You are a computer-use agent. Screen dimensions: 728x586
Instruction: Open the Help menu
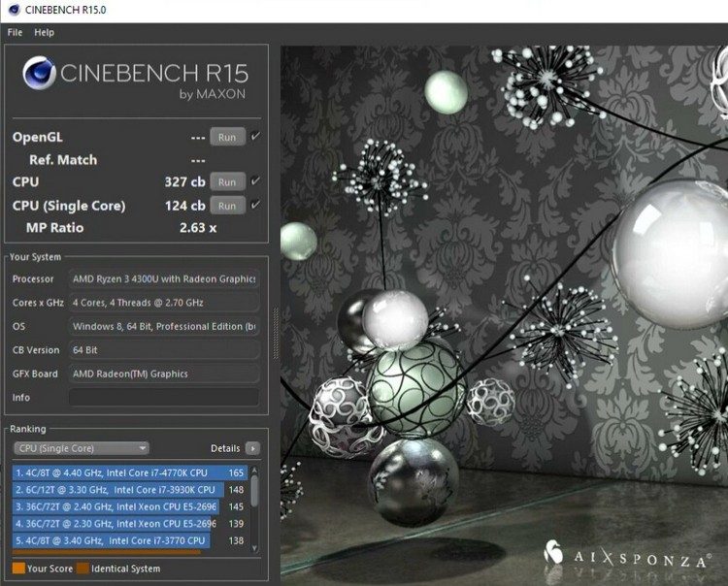pyautogui.click(x=45, y=32)
